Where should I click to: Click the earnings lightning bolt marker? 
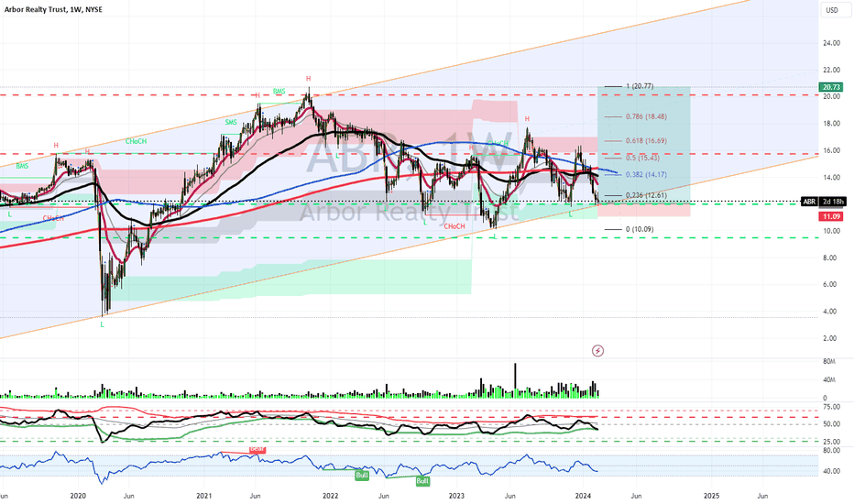pos(597,351)
